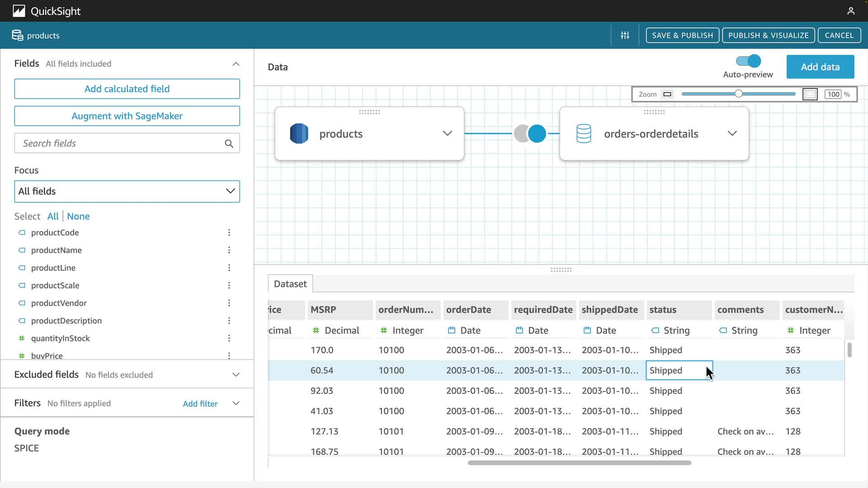Toggle the Auto-preview switch
Viewport: 868px width, 488px height.
click(x=748, y=61)
